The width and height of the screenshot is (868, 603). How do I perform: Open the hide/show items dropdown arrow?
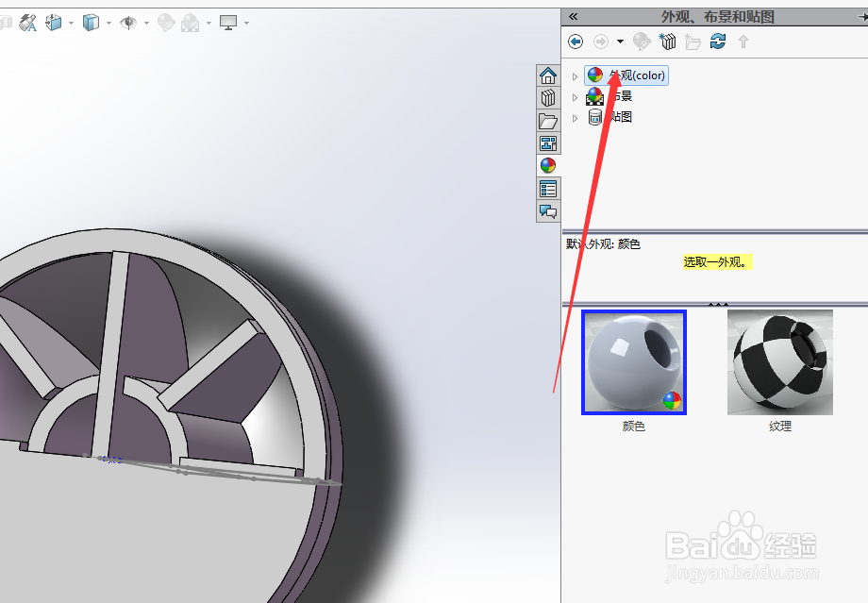(146, 24)
